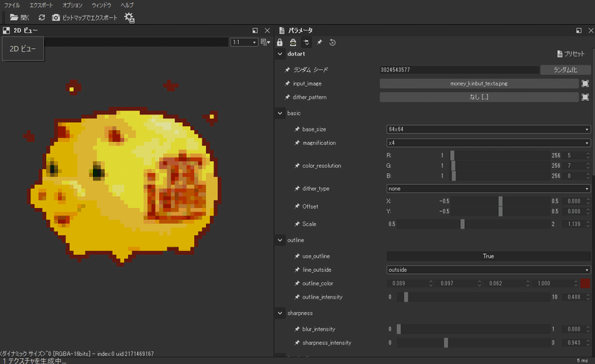The height and width of the screenshot is (364, 595).
Task: Collapse the basic section
Action: click(280, 113)
